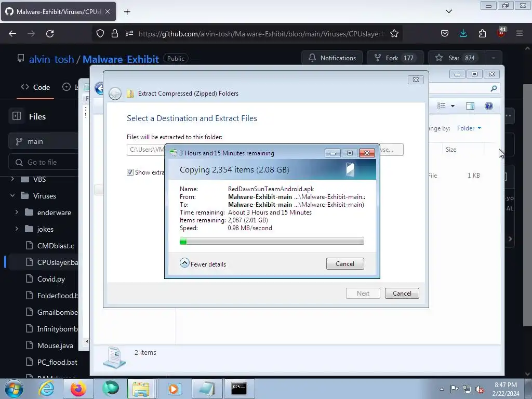
Task: Open the uBlock extension with badge 41
Action: click(x=501, y=33)
